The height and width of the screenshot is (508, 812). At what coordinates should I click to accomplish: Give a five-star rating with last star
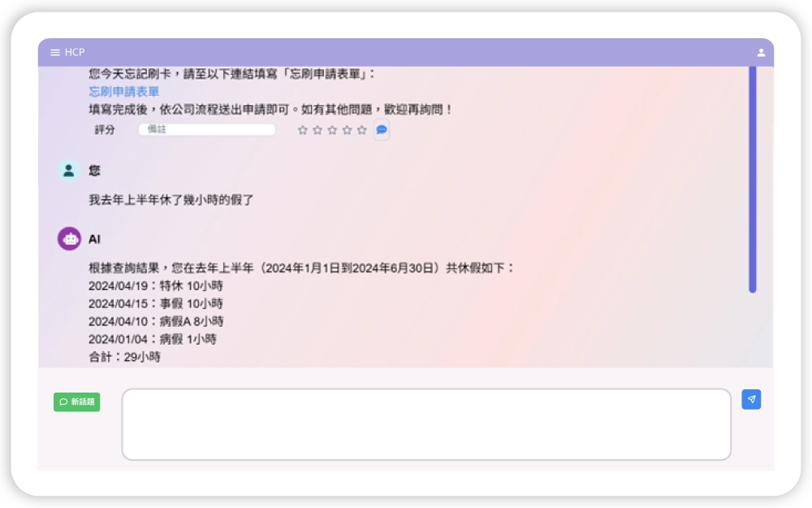[x=361, y=130]
